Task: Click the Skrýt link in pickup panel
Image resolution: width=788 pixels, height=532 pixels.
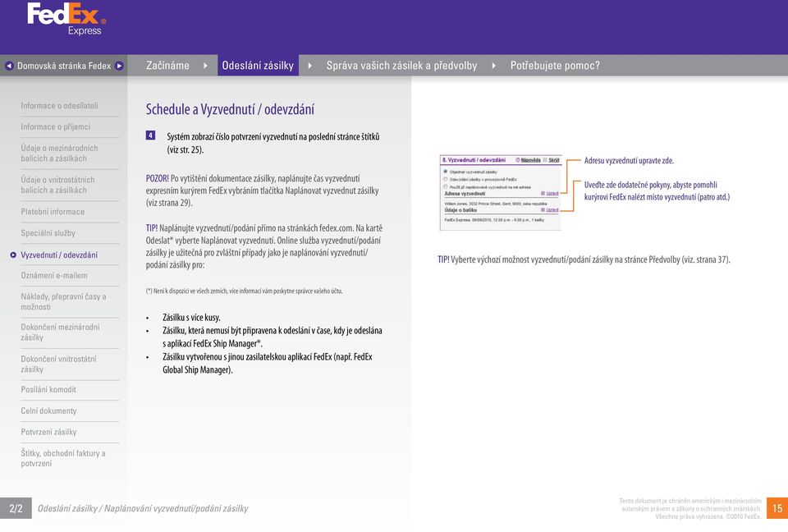Action: [554, 160]
